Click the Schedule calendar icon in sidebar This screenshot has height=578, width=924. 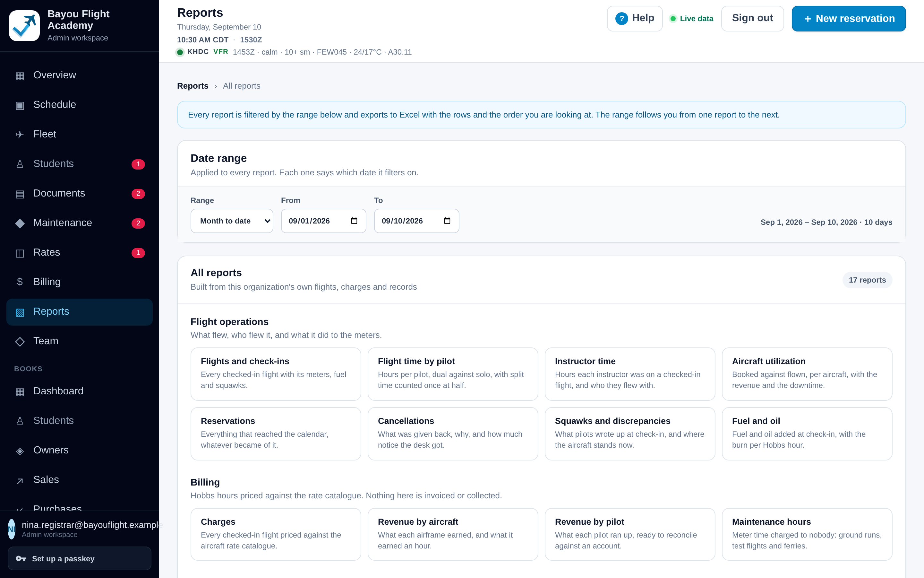tap(20, 105)
